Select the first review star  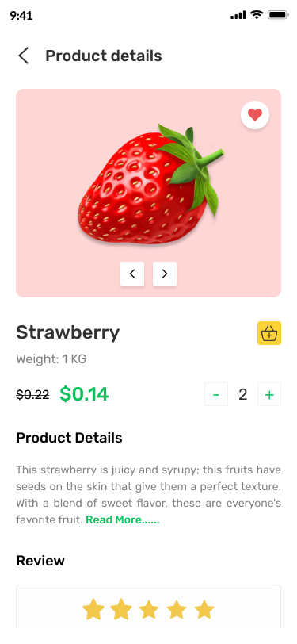[x=93, y=609]
